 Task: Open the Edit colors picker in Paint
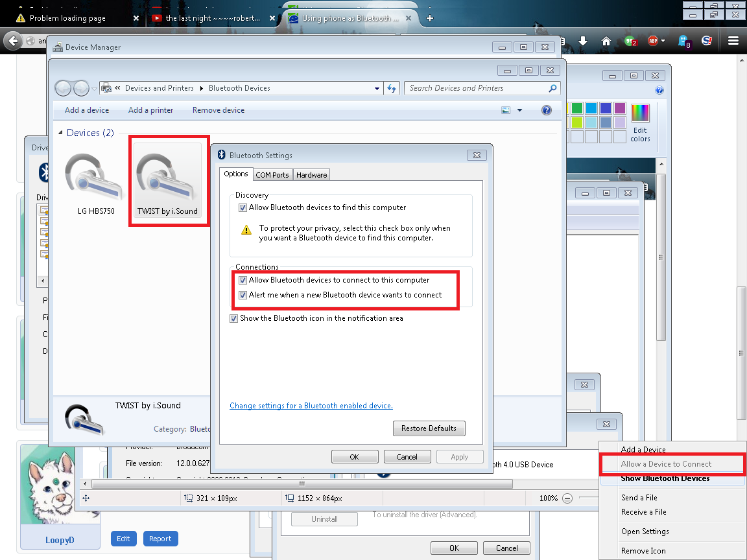coord(640,122)
